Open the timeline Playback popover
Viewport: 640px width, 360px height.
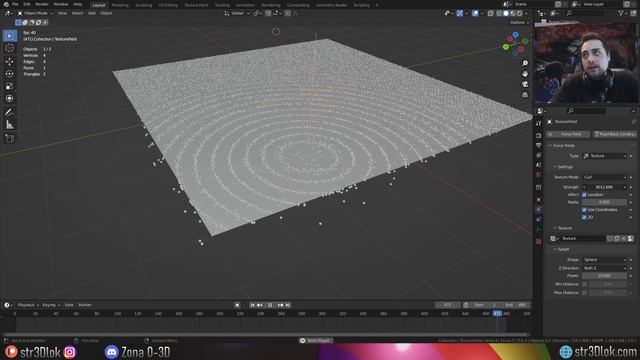(x=28, y=305)
